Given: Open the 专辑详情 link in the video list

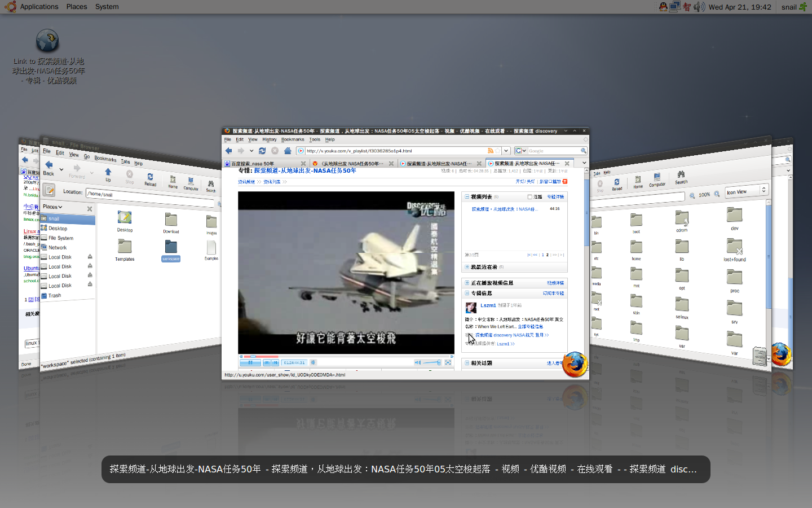Looking at the screenshot, I should [555, 197].
